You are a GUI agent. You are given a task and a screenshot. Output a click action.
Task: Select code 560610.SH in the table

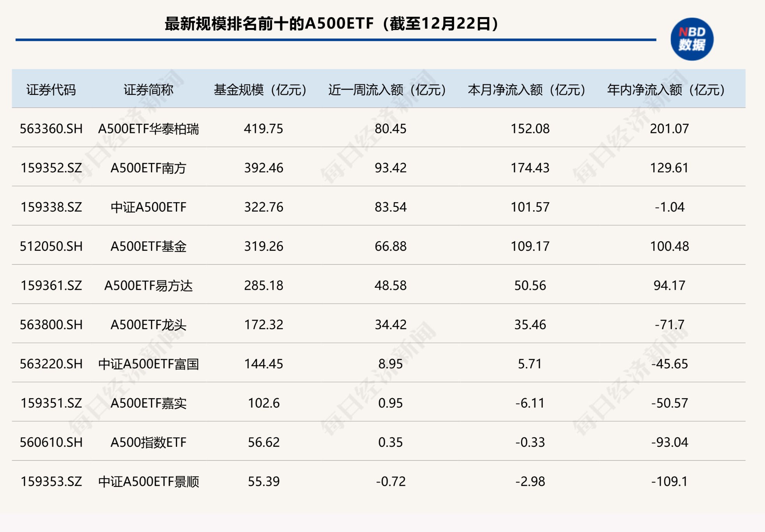pyautogui.click(x=51, y=442)
